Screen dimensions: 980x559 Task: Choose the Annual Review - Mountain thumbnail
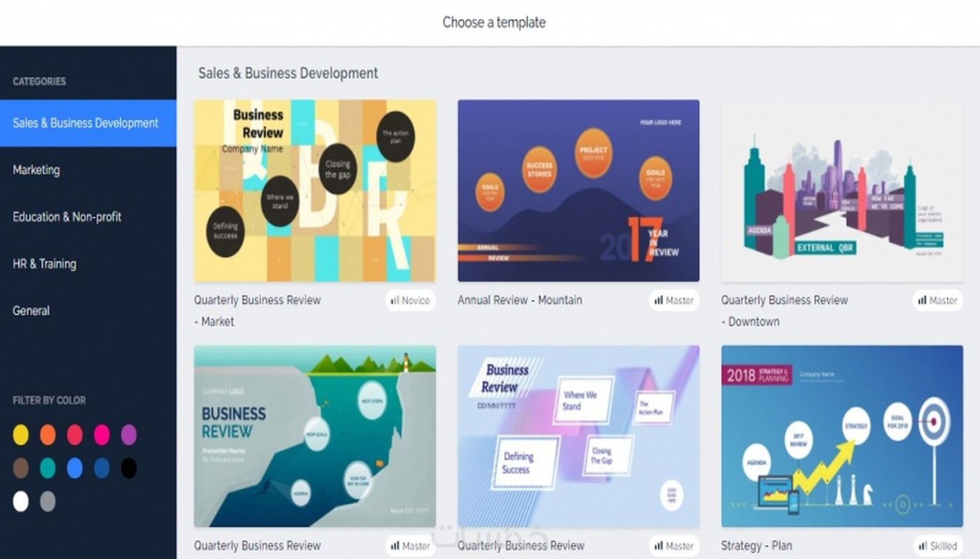(x=578, y=191)
